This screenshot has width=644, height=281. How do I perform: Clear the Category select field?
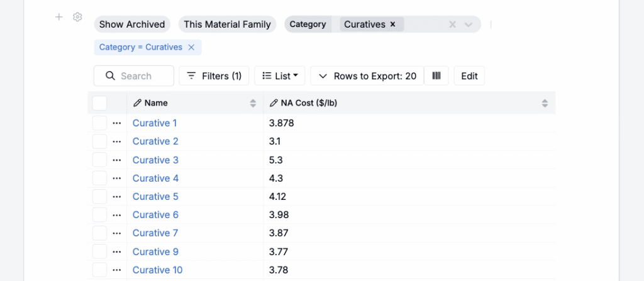(452, 25)
